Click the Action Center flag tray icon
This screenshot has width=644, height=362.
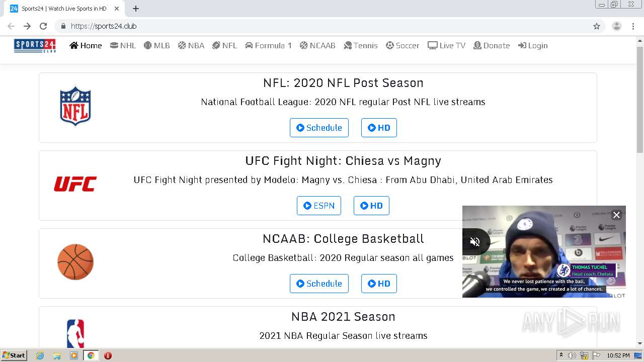[596, 355]
